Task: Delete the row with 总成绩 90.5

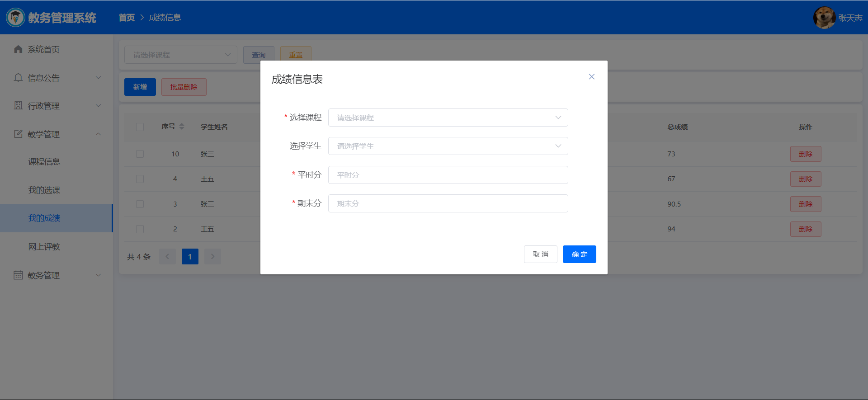Action: point(806,204)
